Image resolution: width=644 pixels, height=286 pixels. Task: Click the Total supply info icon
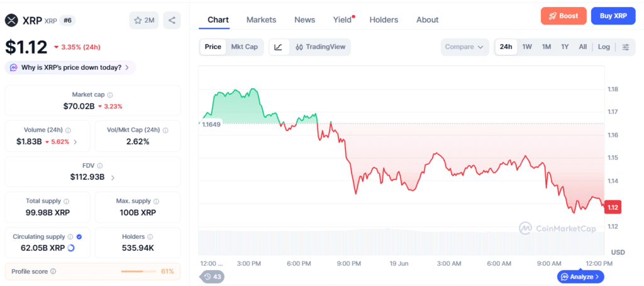point(67,201)
